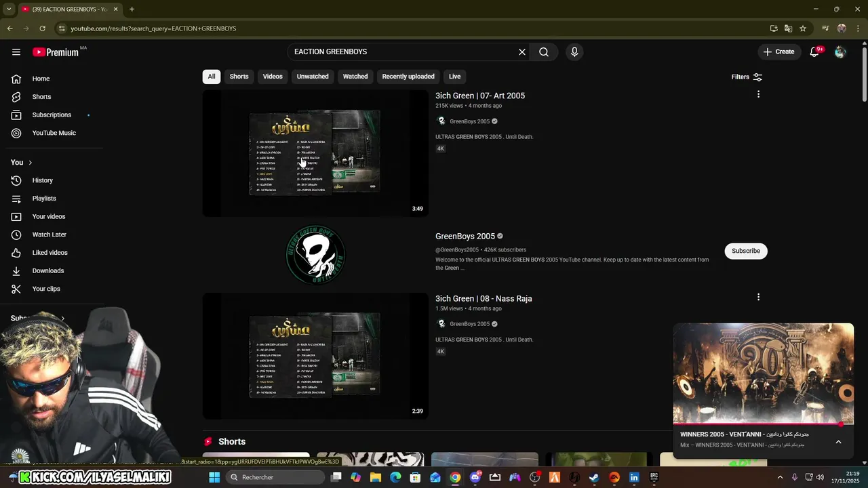Open Liked videos in the sidebar
The height and width of the screenshot is (488, 868).
tap(52, 253)
